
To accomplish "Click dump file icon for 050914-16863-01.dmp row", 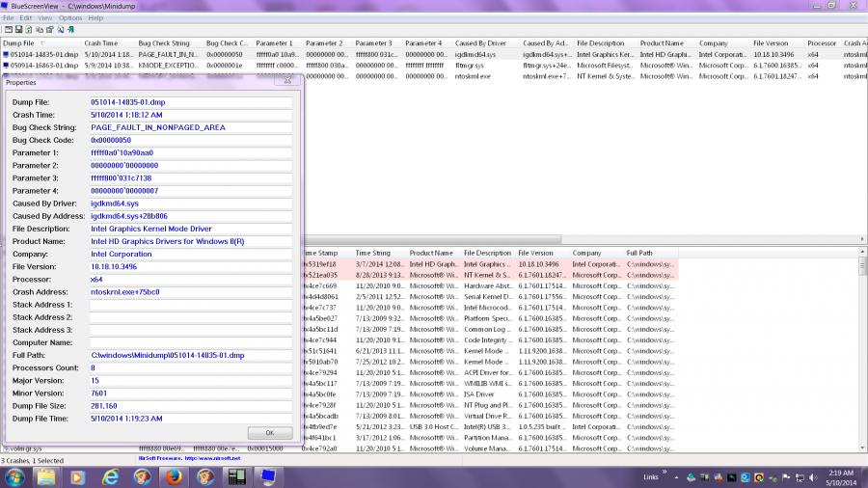I will click(x=6, y=66).
